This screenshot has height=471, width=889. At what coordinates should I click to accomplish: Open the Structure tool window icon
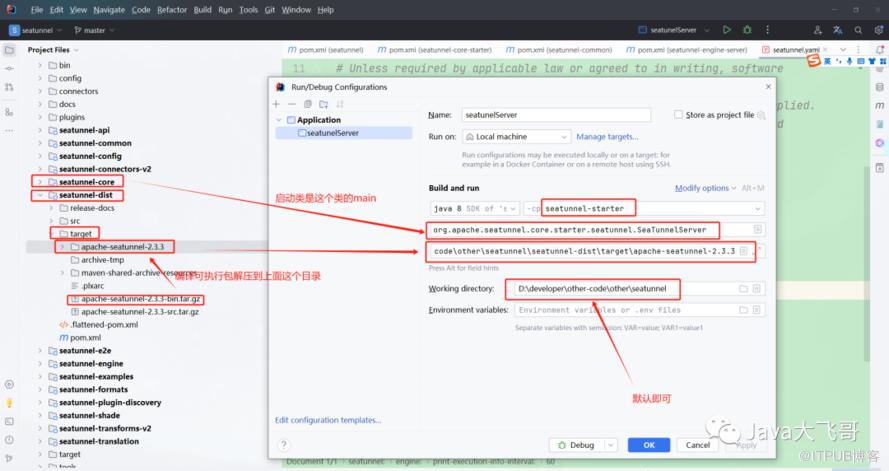(9, 112)
